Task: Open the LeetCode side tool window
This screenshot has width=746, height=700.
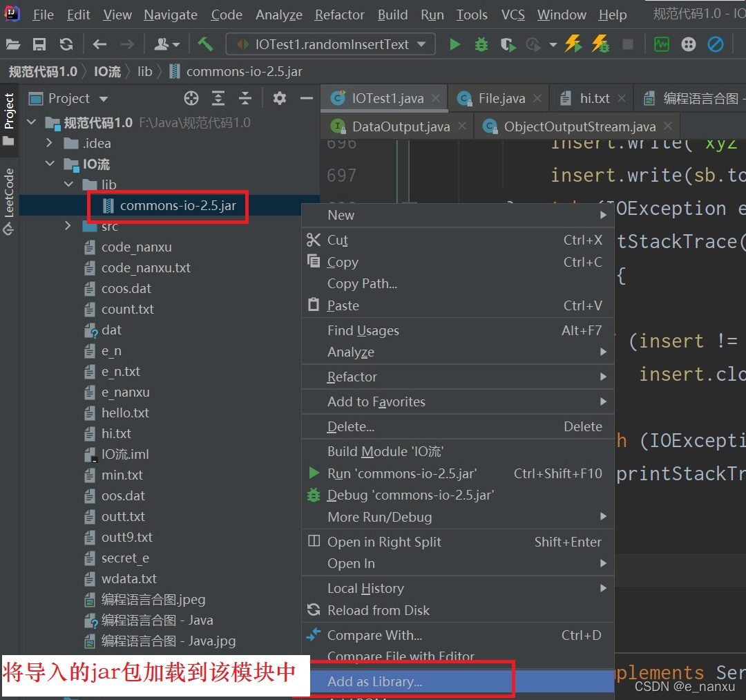Action: tap(9, 201)
